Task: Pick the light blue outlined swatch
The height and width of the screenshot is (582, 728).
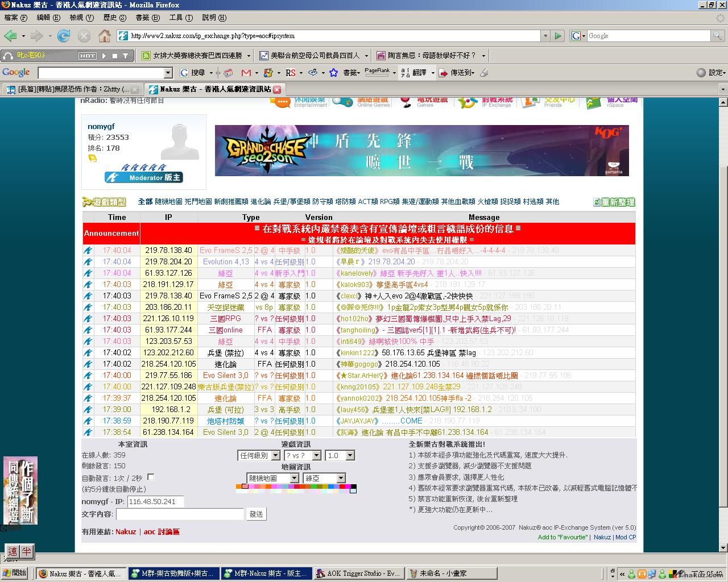Action: tap(353, 490)
